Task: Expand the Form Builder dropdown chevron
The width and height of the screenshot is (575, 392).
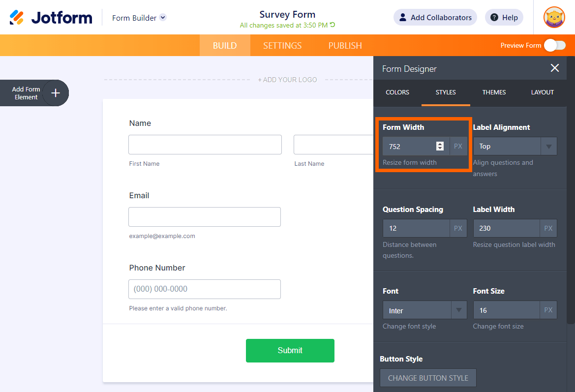Action: tap(163, 18)
